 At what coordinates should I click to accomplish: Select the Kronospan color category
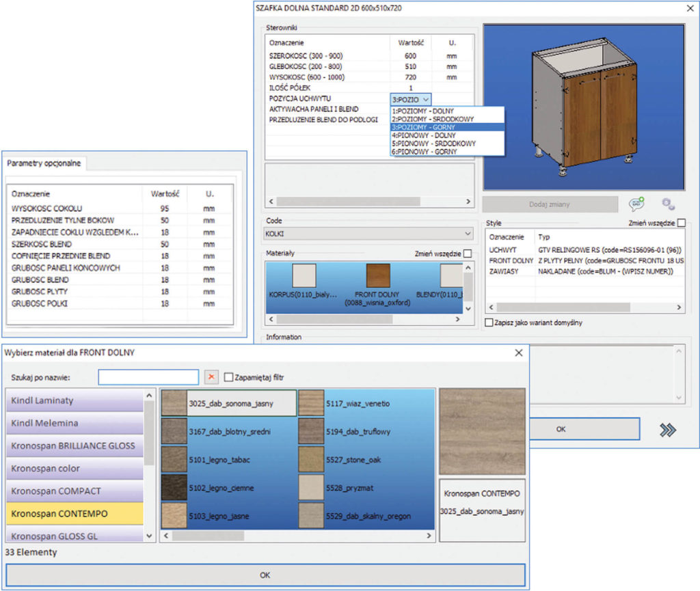[75, 468]
